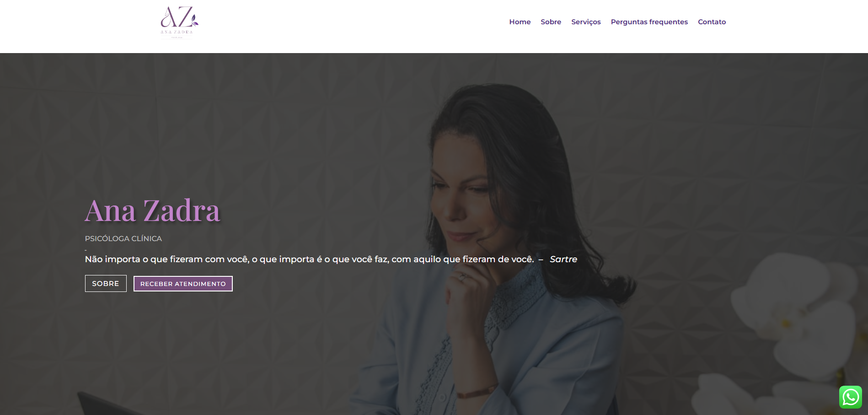Open Perguntas frequentes in the navigation
This screenshot has width=868, height=415.
pyautogui.click(x=649, y=22)
